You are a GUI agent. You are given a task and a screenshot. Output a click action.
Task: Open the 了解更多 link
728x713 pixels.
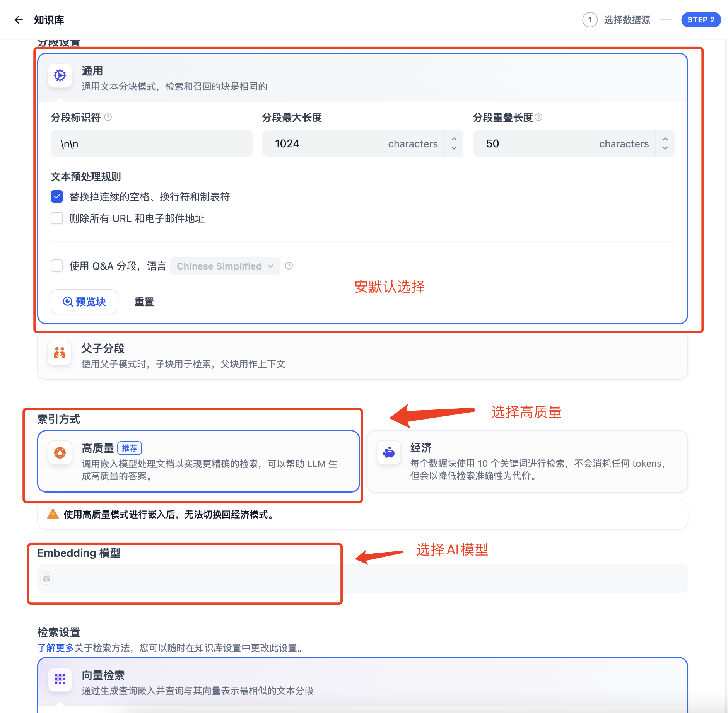click(56, 648)
